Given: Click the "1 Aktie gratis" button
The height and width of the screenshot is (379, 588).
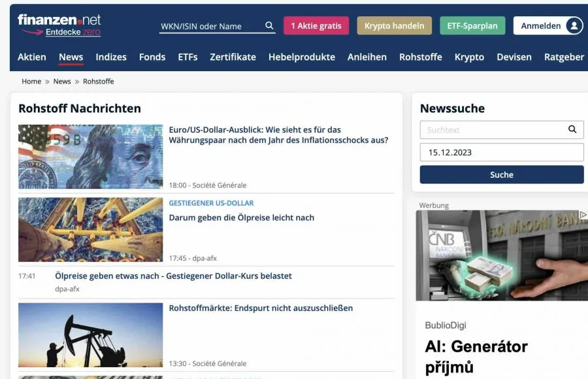Looking at the screenshot, I should point(318,25).
